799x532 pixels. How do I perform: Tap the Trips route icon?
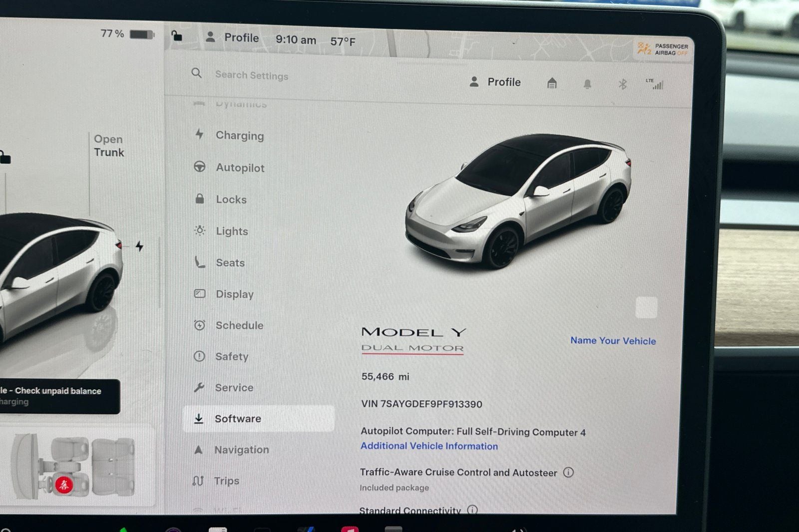[198, 480]
